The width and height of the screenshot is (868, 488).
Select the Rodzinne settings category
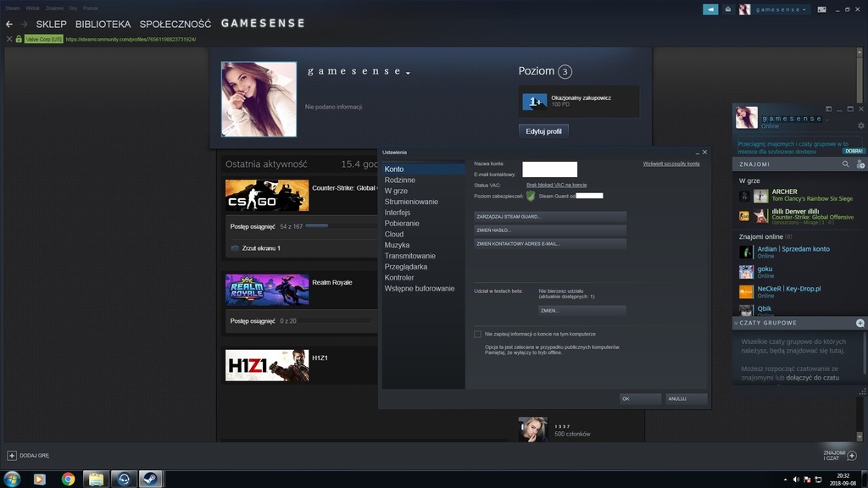(x=424, y=180)
